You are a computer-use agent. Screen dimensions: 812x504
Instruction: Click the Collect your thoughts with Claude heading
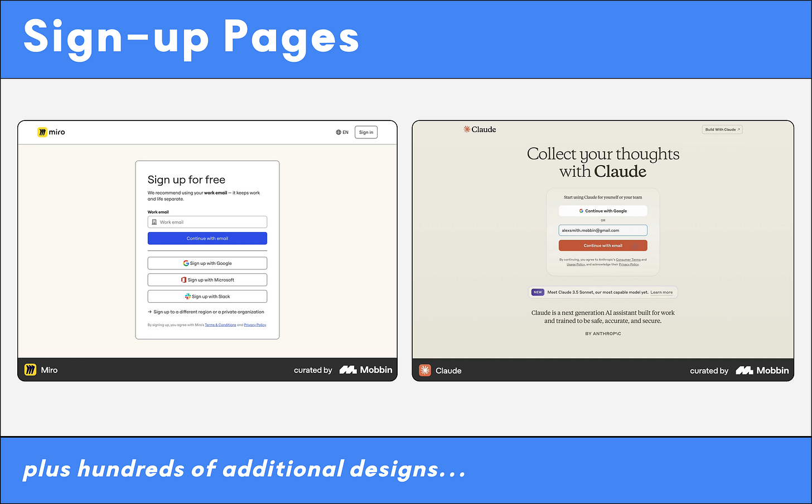[x=603, y=162]
